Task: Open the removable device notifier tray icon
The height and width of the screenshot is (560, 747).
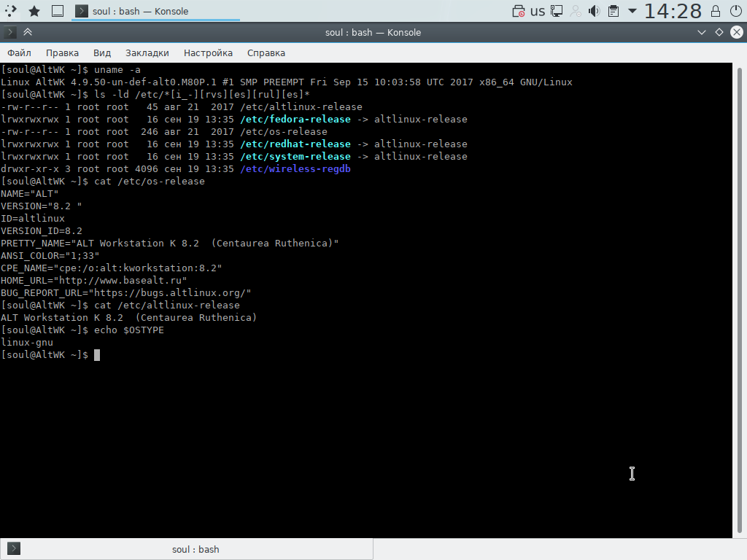Action: click(519, 11)
